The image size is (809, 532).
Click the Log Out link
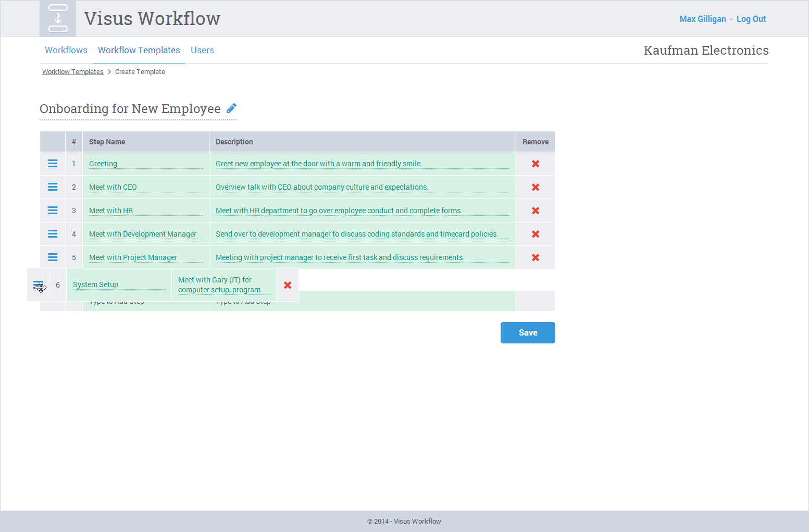[x=751, y=19]
